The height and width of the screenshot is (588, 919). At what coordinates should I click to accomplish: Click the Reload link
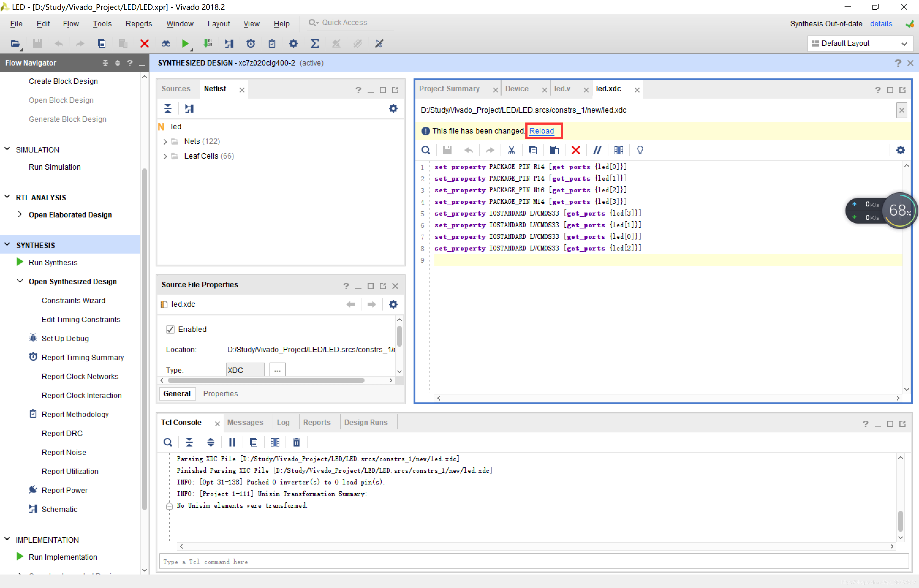[x=541, y=131]
